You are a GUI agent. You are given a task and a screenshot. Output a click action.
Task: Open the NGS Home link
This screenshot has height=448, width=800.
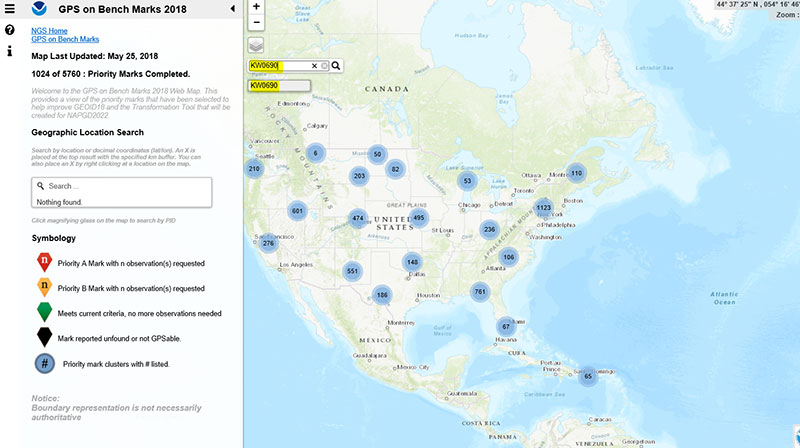[50, 31]
